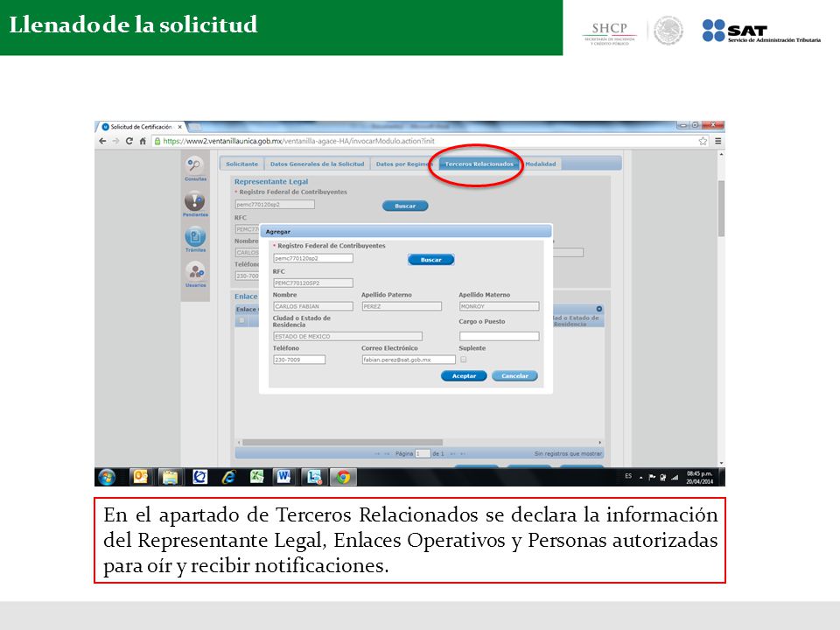Click the Nombre field containing CARLOS FABIAN
The width and height of the screenshot is (840, 630).
(313, 306)
